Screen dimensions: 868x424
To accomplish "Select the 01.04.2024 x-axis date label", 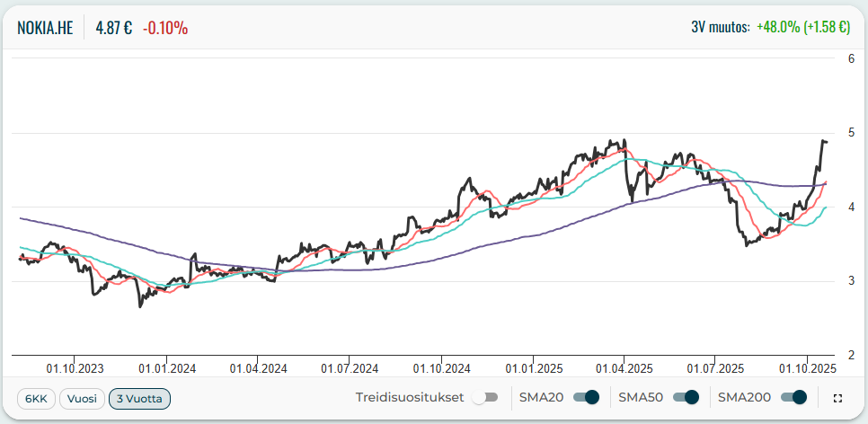I will [x=258, y=367].
